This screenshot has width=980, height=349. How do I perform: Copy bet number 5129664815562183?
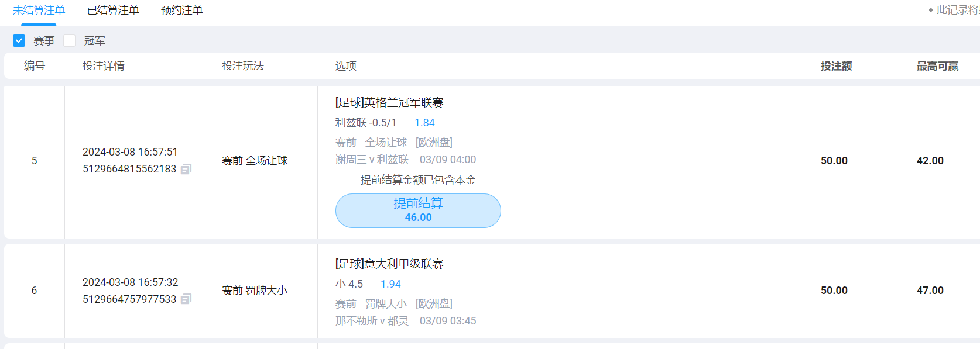pos(186,169)
